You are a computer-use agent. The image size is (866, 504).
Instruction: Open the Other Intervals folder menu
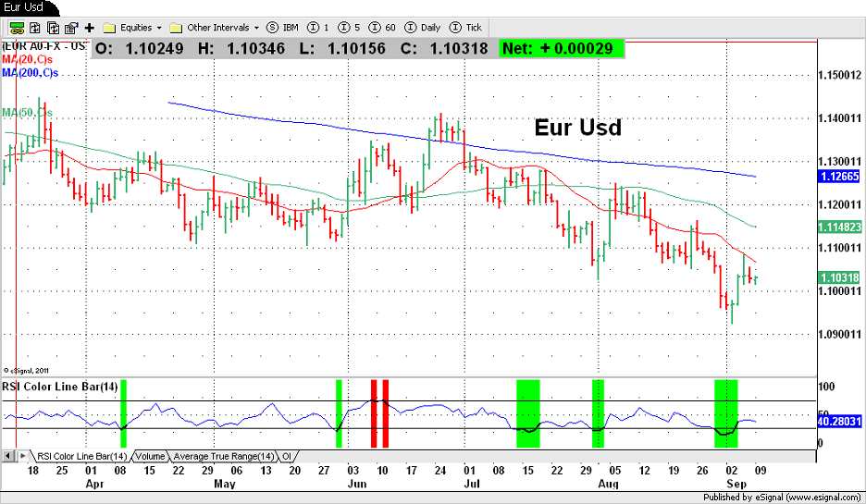[215, 28]
